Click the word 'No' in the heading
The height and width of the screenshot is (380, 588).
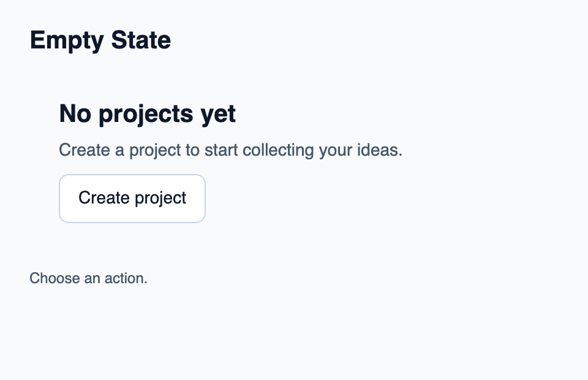pyautogui.click(x=75, y=113)
